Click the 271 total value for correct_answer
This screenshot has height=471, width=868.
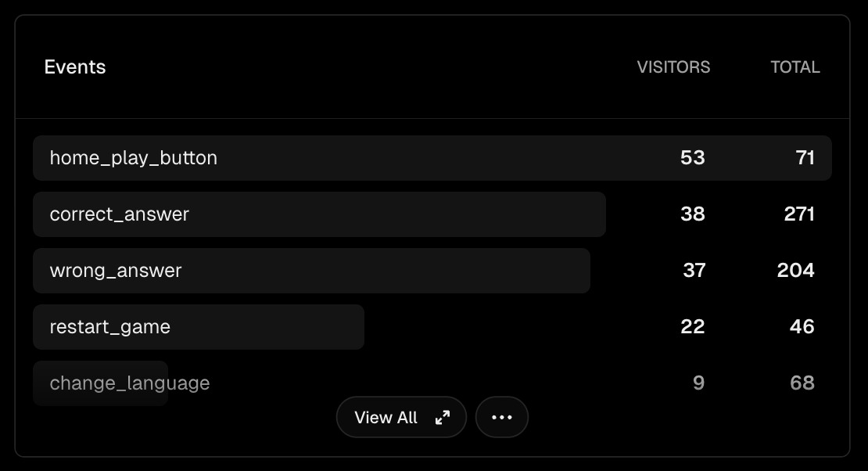click(799, 214)
